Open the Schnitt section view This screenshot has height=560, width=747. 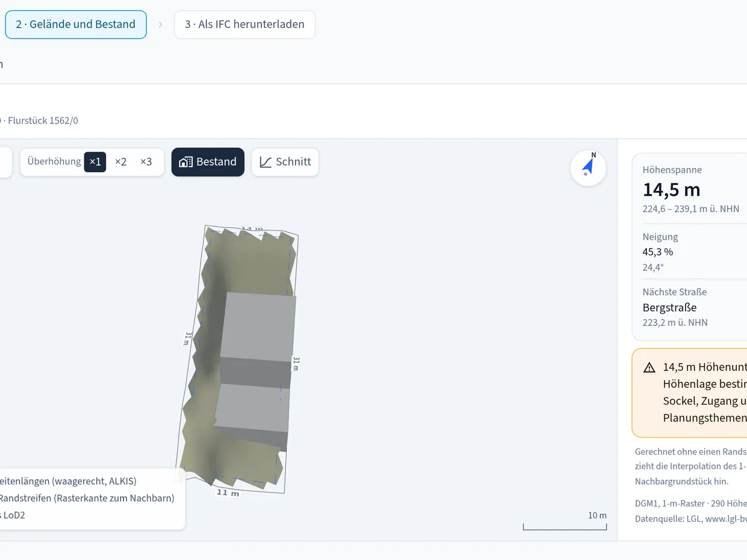tap(285, 162)
